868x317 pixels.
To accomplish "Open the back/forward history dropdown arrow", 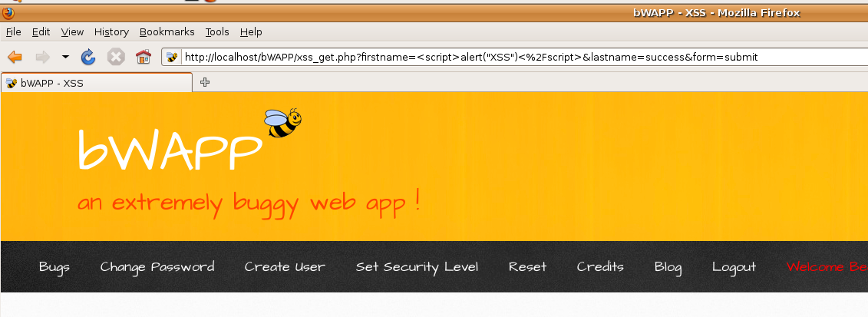I will pos(65,57).
